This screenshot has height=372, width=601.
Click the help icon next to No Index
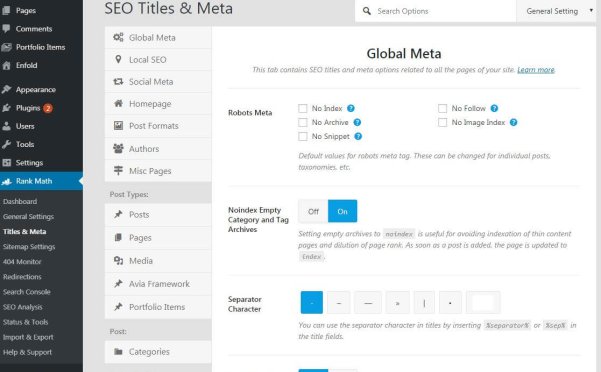click(351, 108)
